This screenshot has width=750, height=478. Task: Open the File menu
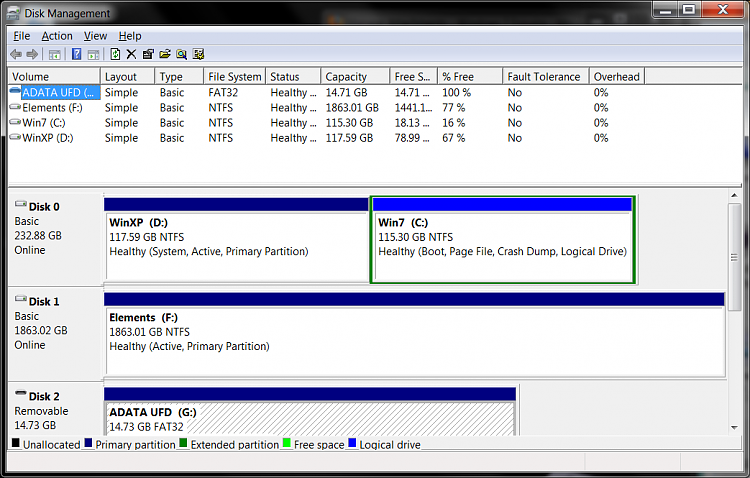pyautogui.click(x=22, y=36)
